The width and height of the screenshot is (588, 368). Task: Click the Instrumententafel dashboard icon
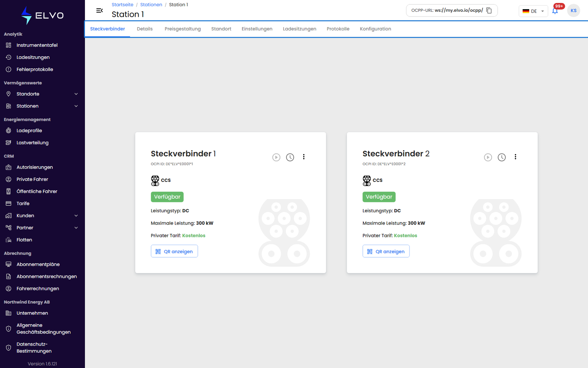8,45
